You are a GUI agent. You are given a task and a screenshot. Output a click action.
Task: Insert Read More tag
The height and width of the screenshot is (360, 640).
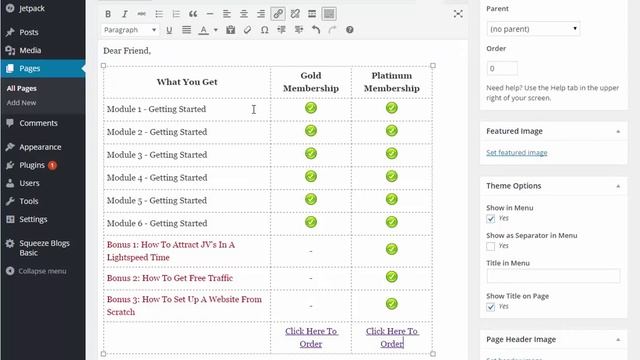click(312, 14)
